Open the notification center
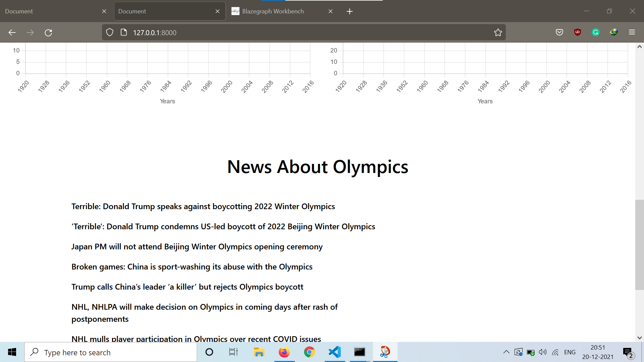This screenshot has height=362, width=644. coord(629,352)
